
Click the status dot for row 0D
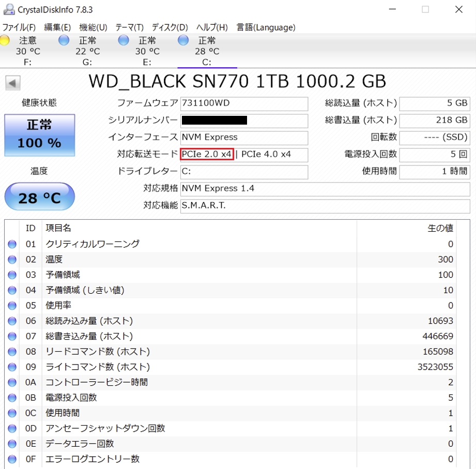click(x=12, y=428)
